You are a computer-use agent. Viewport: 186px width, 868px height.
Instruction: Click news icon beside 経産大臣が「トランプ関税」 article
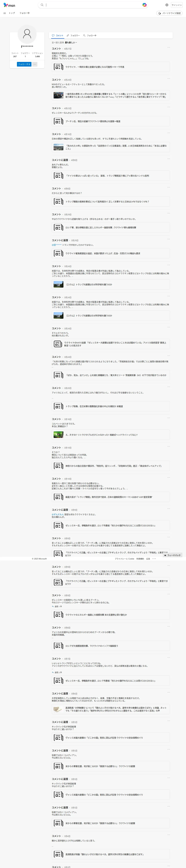click(58, 497)
